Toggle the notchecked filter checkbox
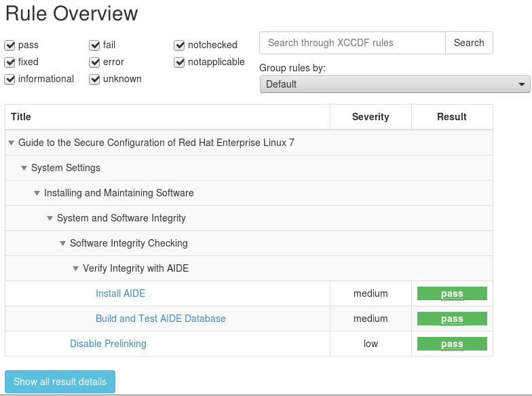Screen dimensions: 532x396 point(180,46)
